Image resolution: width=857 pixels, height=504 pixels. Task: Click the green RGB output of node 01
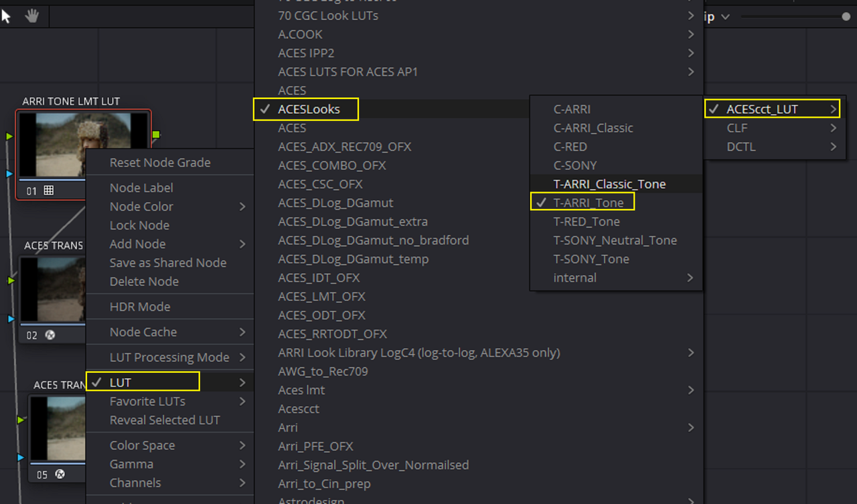click(156, 135)
